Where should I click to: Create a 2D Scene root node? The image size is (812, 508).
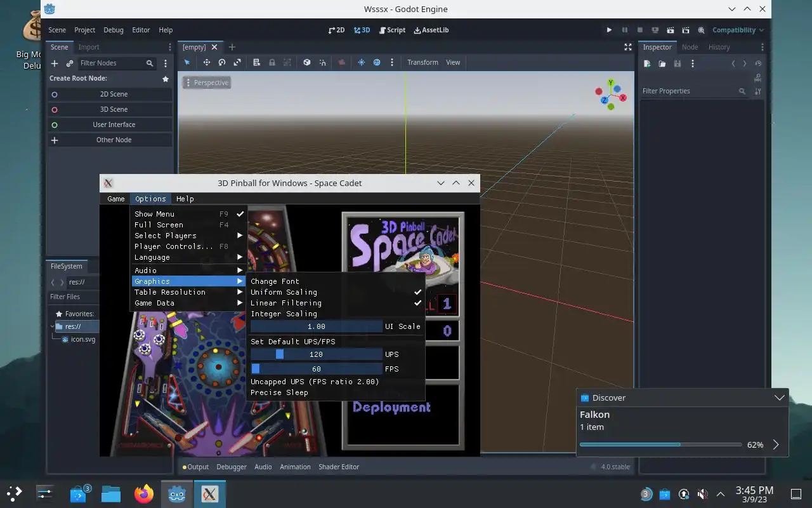(x=109, y=94)
